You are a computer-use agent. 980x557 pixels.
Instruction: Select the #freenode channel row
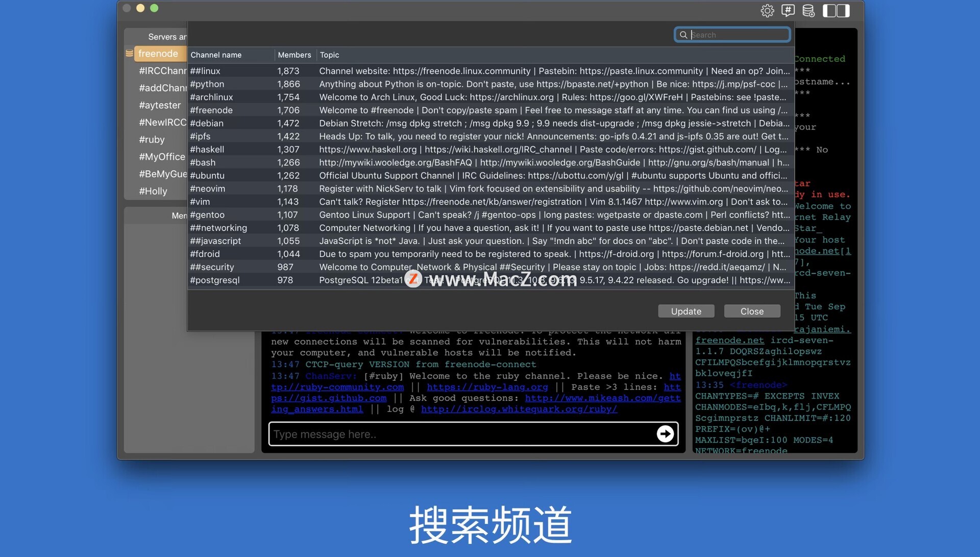491,110
